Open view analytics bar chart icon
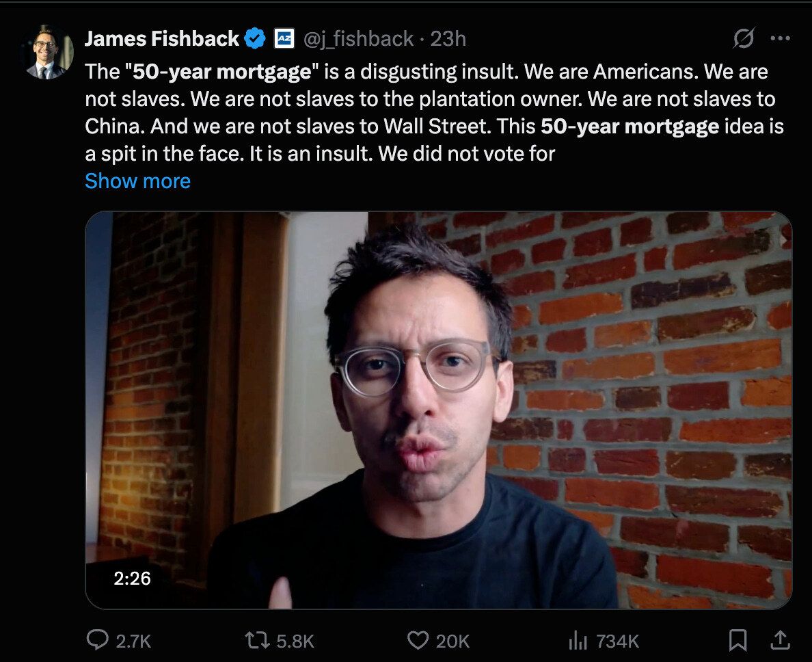Image resolution: width=812 pixels, height=662 pixels. (x=578, y=641)
